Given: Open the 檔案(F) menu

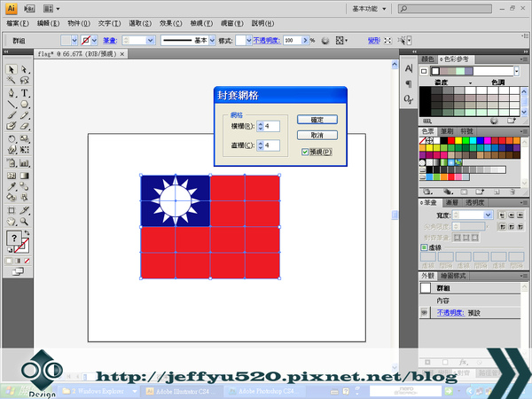Looking at the screenshot, I should [18, 23].
